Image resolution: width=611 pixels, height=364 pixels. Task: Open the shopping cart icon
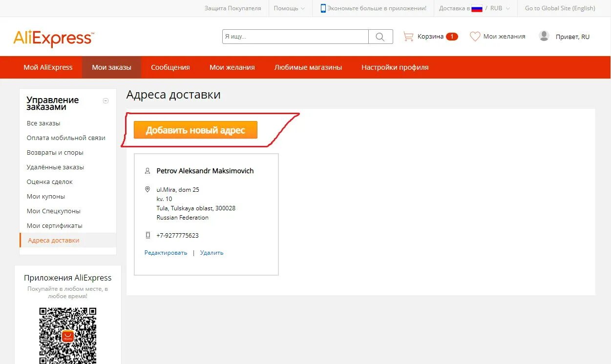tap(408, 37)
